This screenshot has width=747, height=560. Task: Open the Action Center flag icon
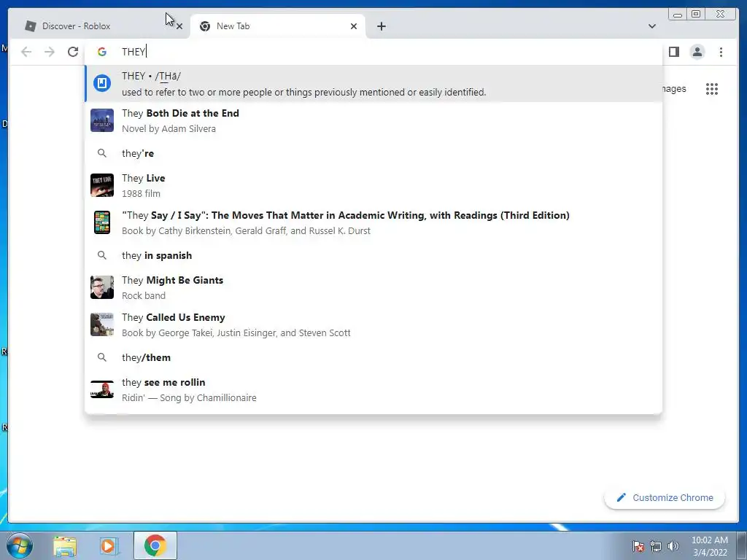tap(638, 546)
